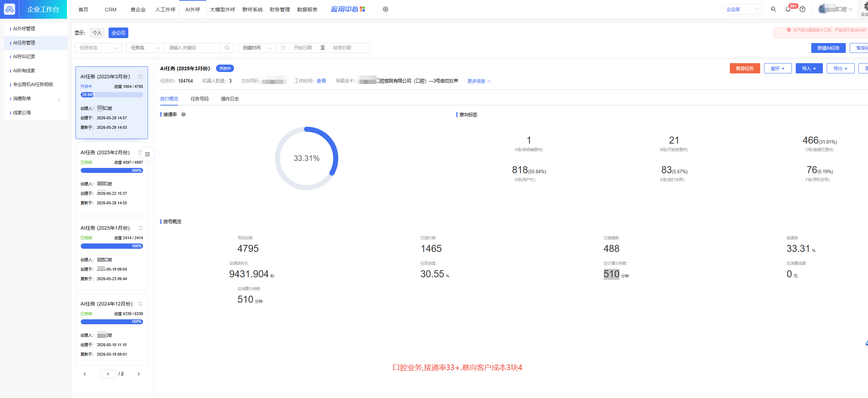Image resolution: width=868 pixels, height=398 pixels.
Task: Refresh the AI任务 (2025年3月份) card
Action: click(140, 77)
